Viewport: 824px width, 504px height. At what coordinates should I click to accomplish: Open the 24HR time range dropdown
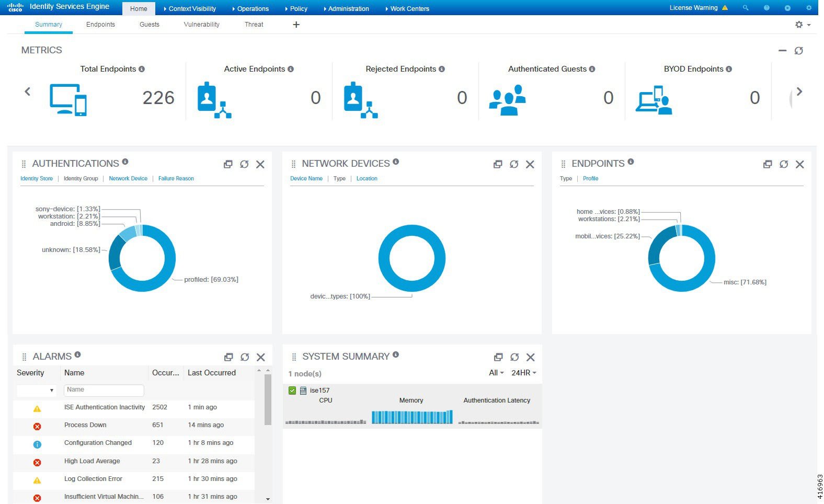point(524,373)
